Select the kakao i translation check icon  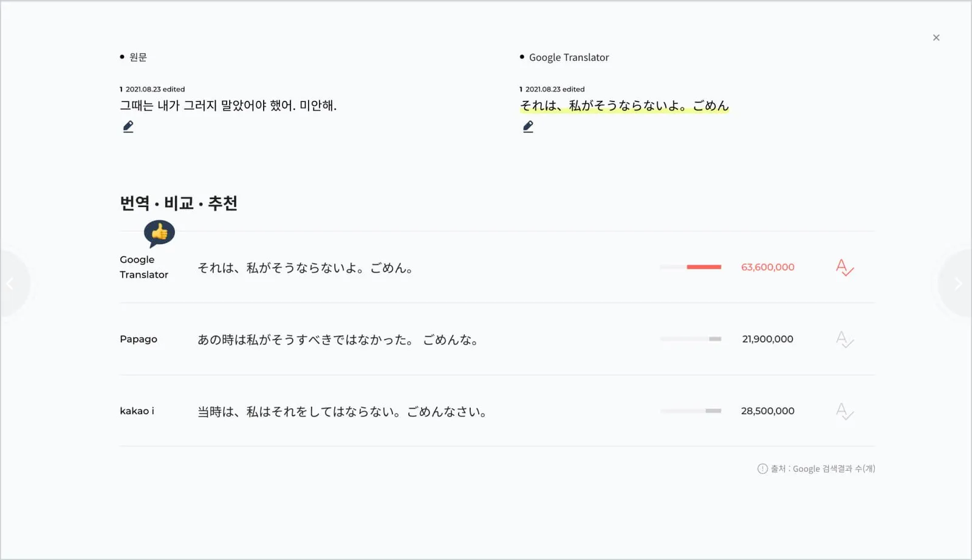point(844,411)
